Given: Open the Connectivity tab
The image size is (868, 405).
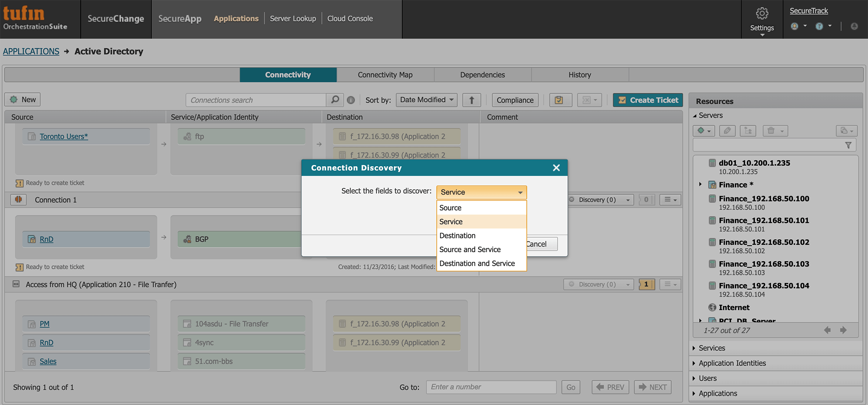Looking at the screenshot, I should (x=288, y=75).
